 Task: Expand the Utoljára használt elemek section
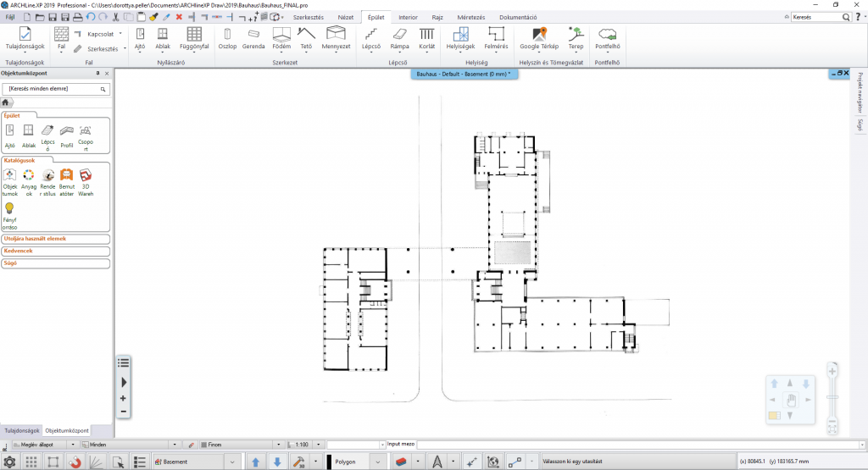(55, 239)
